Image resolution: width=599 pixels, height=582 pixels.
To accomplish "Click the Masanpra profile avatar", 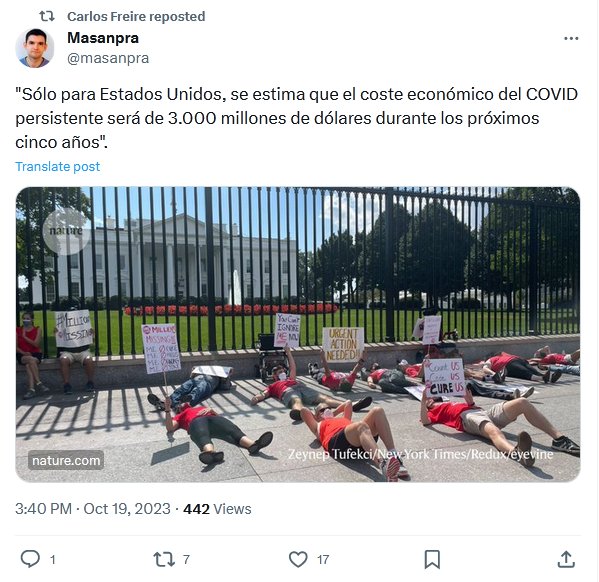I will coord(35,48).
